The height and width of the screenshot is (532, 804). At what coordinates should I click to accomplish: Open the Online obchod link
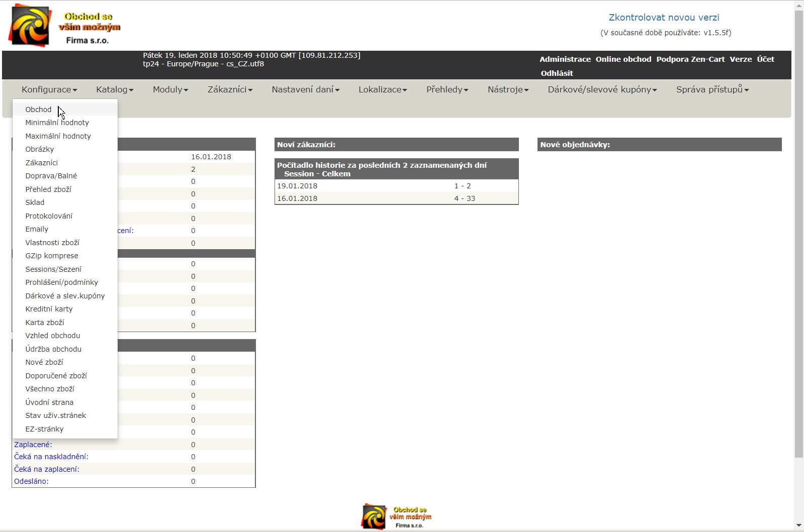(x=623, y=59)
